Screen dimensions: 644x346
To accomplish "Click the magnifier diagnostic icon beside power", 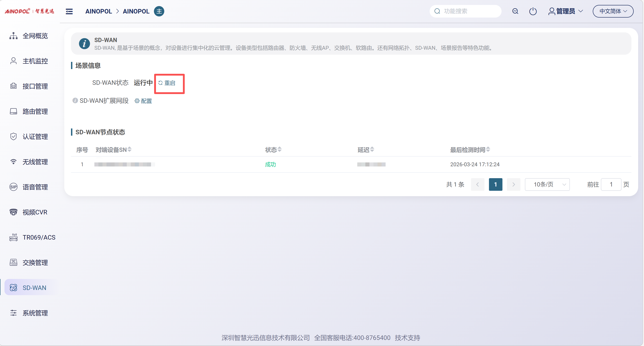I will [515, 11].
